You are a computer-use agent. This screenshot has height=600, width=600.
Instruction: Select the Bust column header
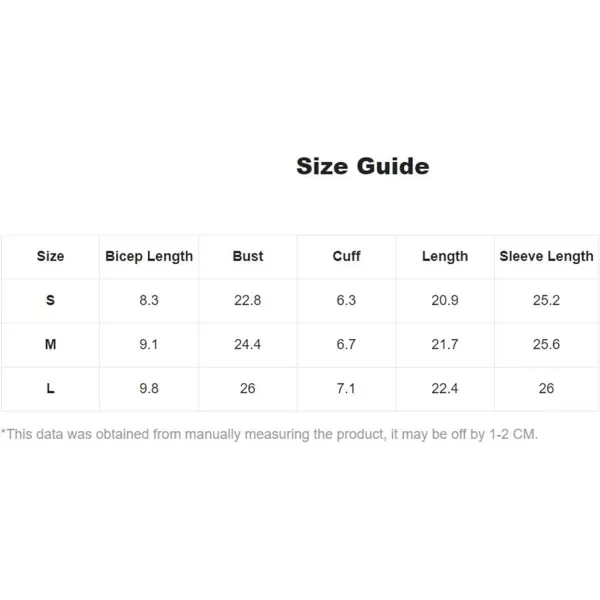pos(248,256)
